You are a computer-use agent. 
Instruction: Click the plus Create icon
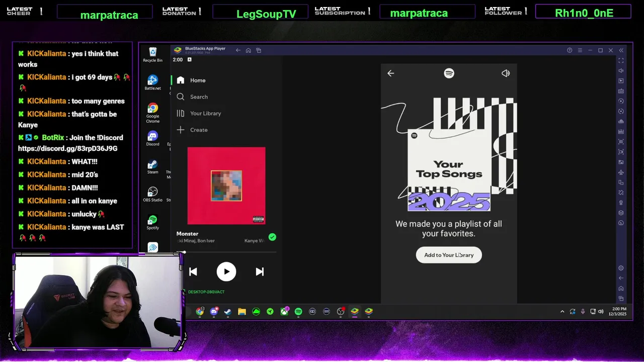point(181,130)
